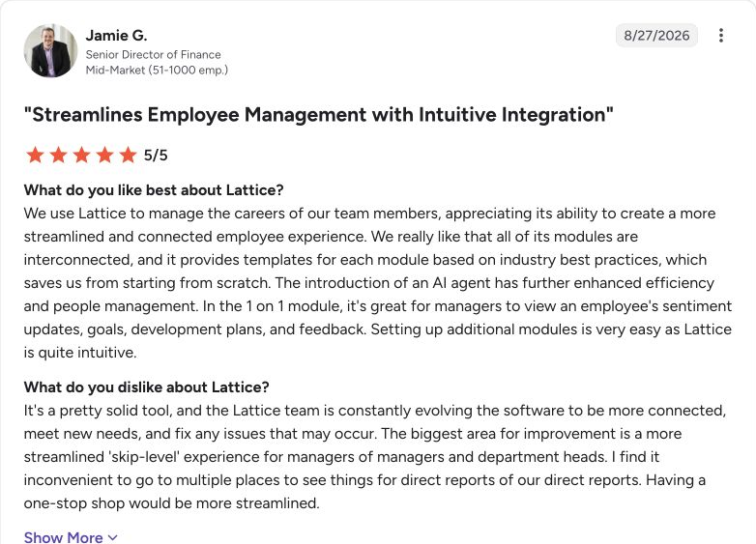Viewport: 756px width, 544px height.
Task: Click the paragraph starting 'It's a pretty solid tool'
Action: pos(375,457)
